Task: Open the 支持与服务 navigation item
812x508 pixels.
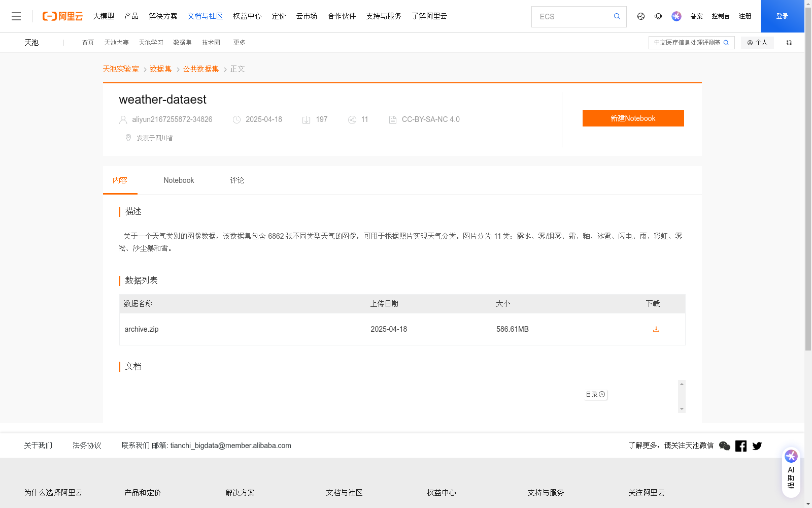Action: [x=384, y=16]
